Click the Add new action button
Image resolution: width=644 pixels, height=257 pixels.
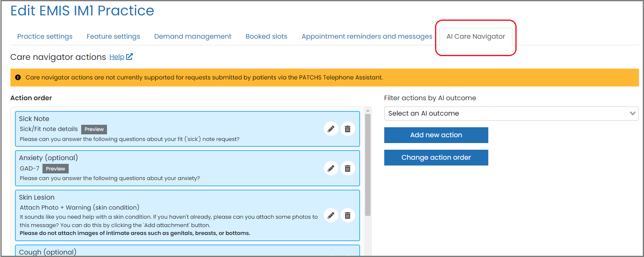[436, 135]
